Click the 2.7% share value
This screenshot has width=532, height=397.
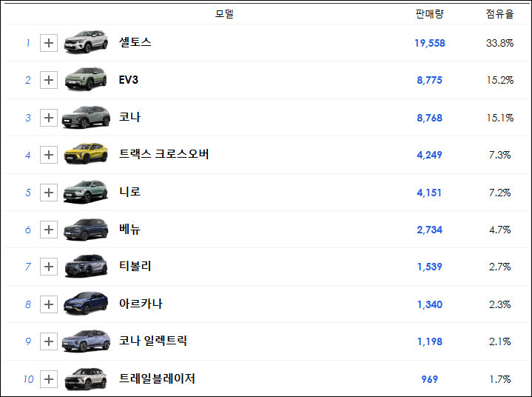(499, 267)
